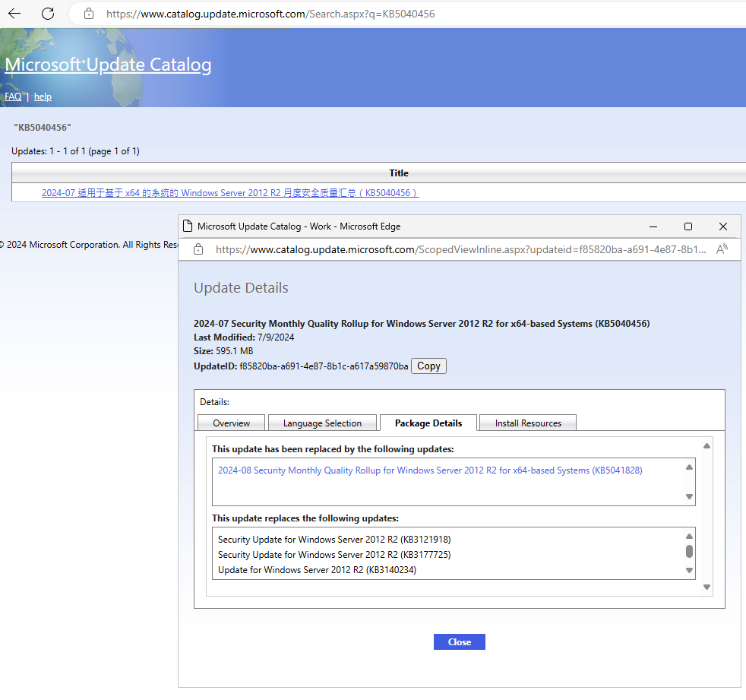Select the Update for Windows Server KB3140234 row
The height and width of the screenshot is (700, 746).
(318, 569)
